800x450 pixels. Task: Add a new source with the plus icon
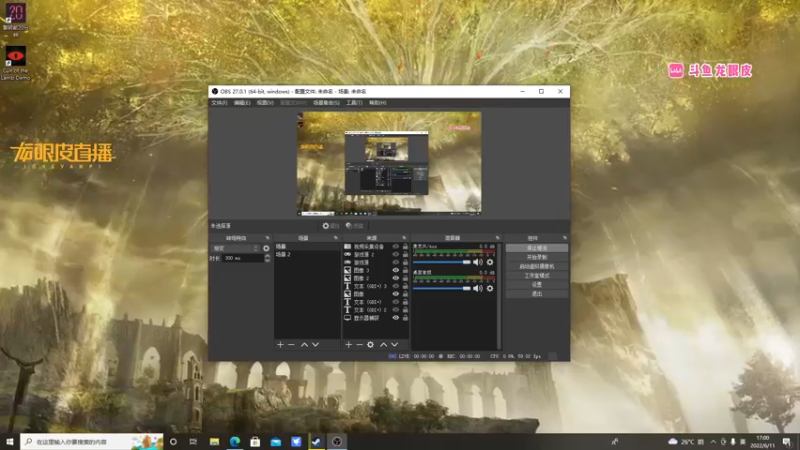(x=348, y=345)
